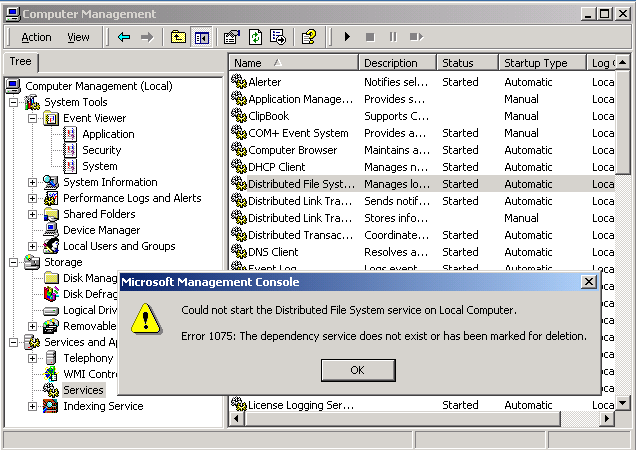Click the Back arrow toolbar icon
Image resolution: width=636 pixels, height=450 pixels.
click(x=124, y=37)
